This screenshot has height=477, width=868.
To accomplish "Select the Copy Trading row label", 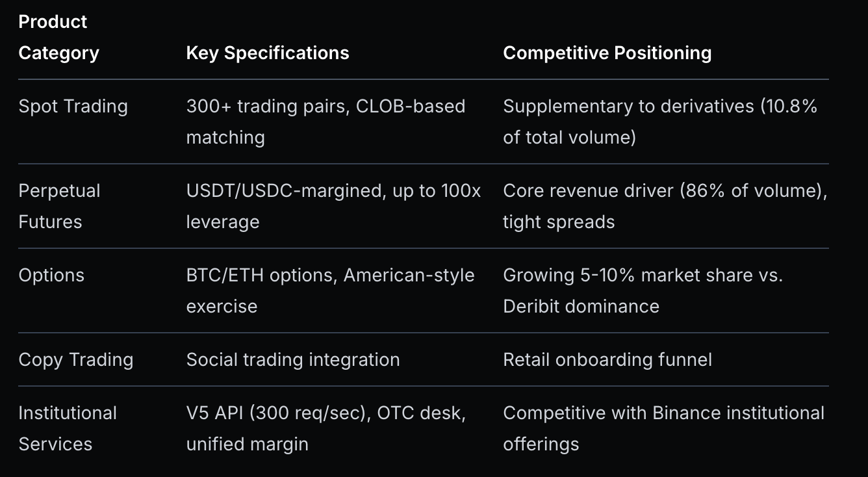I will [x=75, y=359].
